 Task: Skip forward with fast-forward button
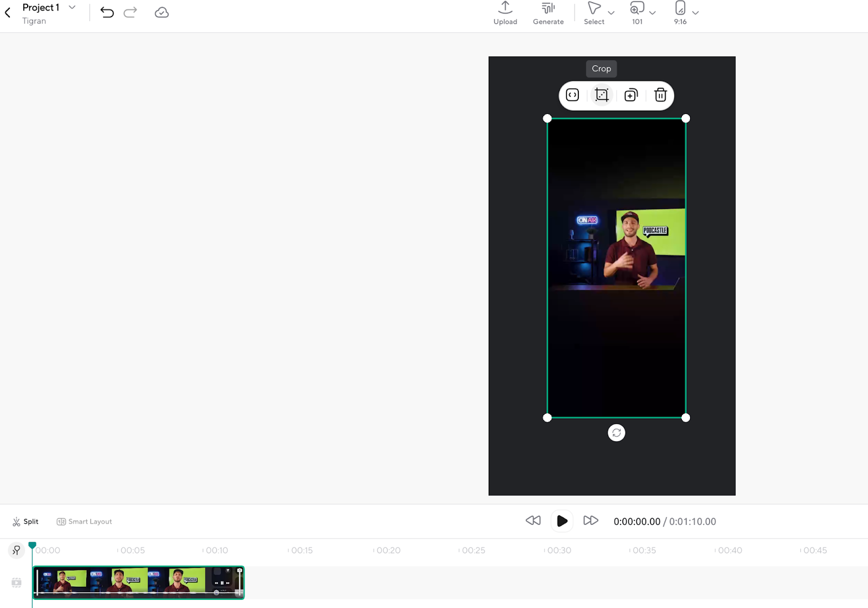[591, 521]
